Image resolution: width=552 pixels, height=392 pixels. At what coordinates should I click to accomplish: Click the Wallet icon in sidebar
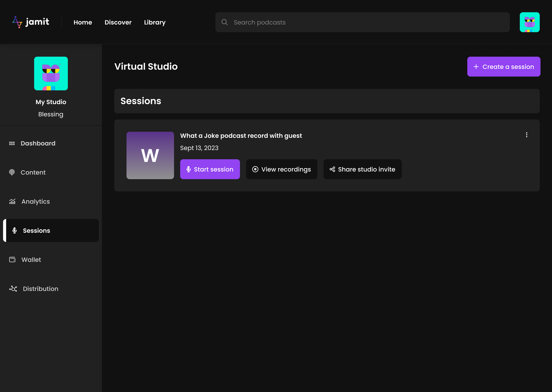click(x=12, y=260)
